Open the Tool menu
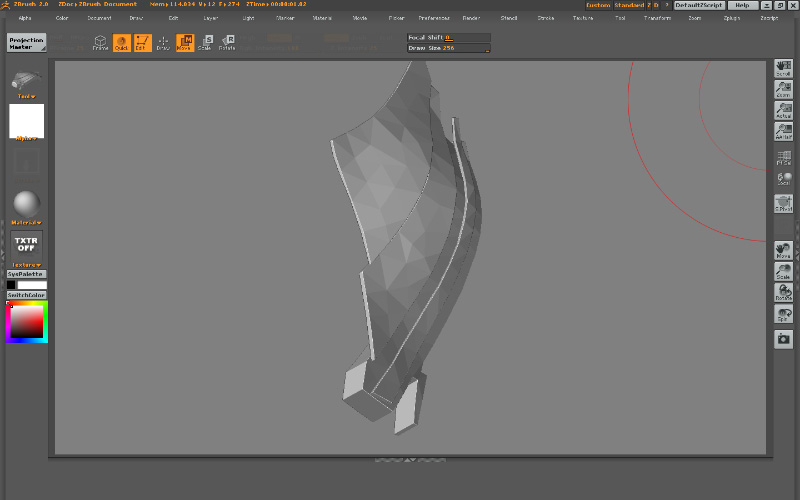Viewport: 800px width, 500px height. pyautogui.click(x=620, y=18)
